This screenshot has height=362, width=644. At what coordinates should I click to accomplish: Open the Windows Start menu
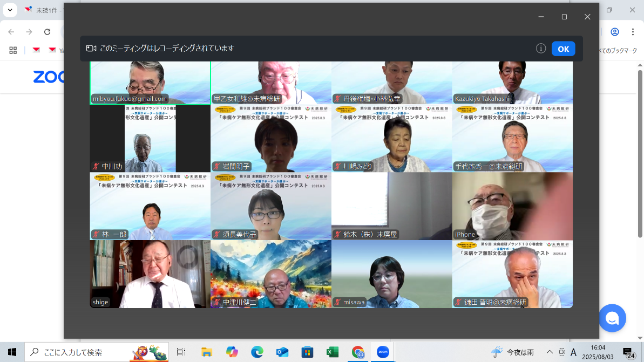point(12,352)
